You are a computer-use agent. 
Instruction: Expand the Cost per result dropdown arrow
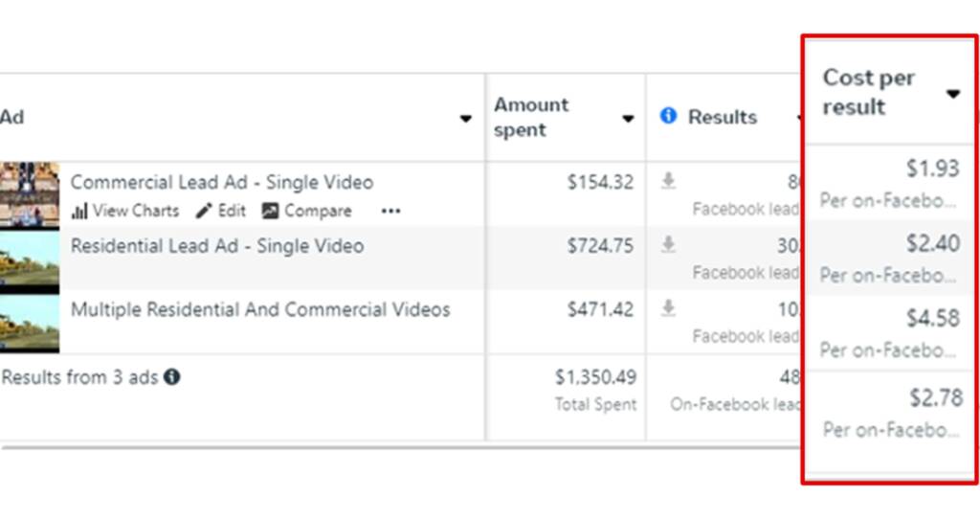(x=953, y=94)
